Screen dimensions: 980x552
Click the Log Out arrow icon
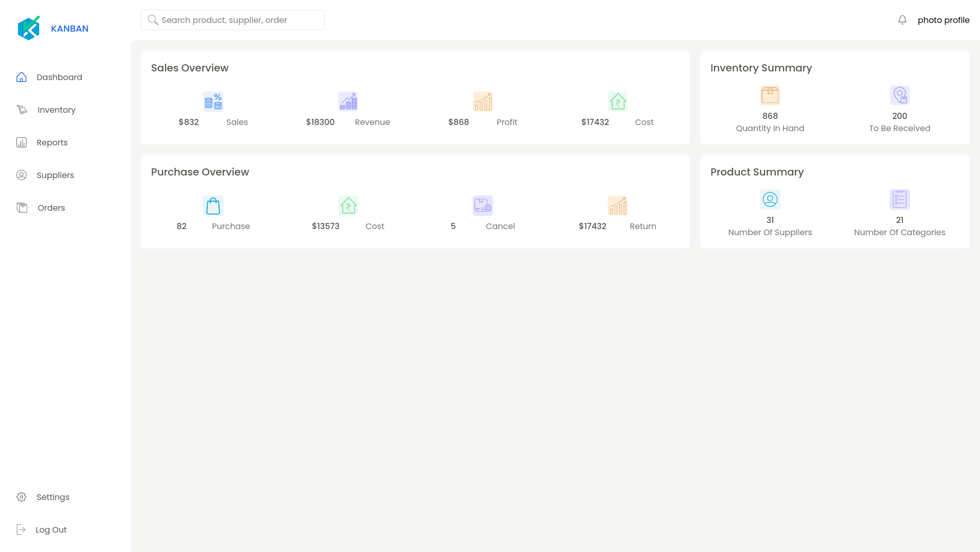tap(21, 530)
